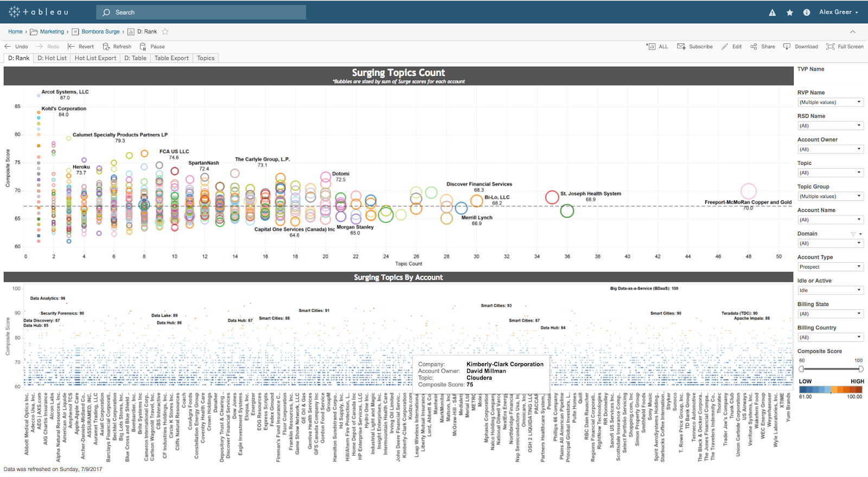Switch to D: Table tab

pos(135,58)
